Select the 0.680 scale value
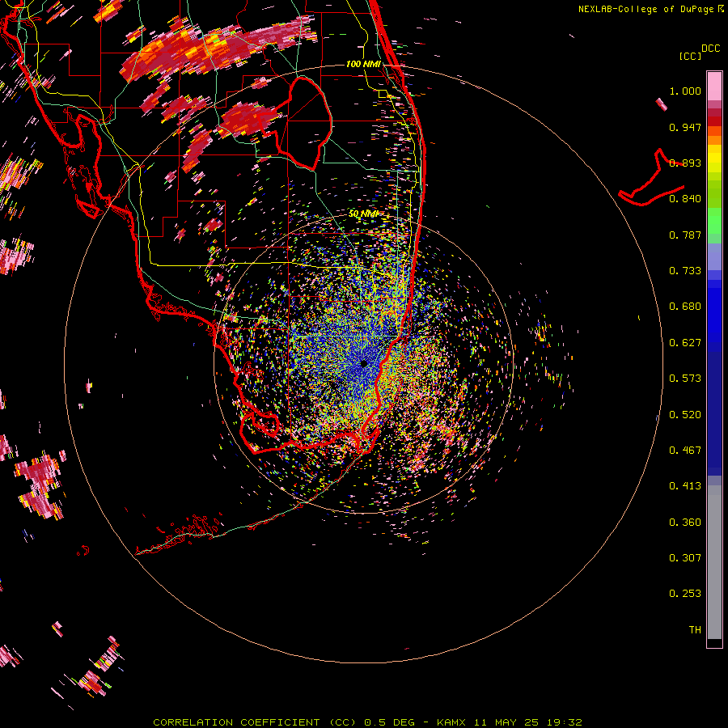 tap(685, 307)
